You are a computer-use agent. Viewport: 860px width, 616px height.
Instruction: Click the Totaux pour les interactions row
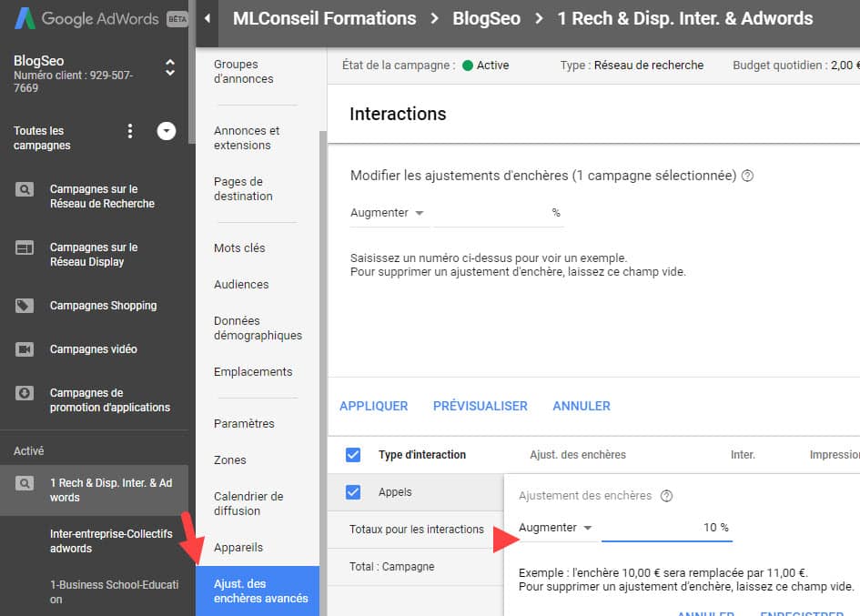(x=416, y=530)
